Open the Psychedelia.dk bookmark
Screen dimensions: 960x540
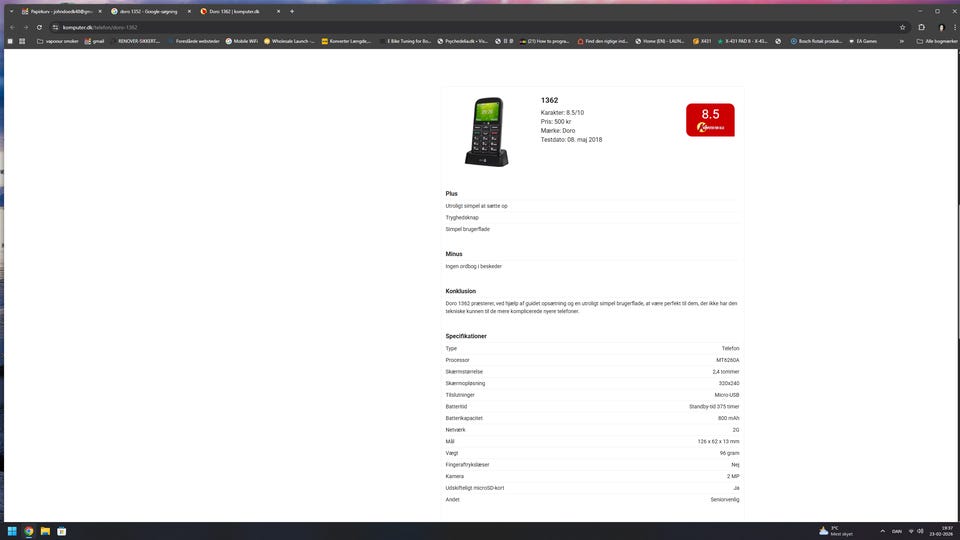pos(462,42)
